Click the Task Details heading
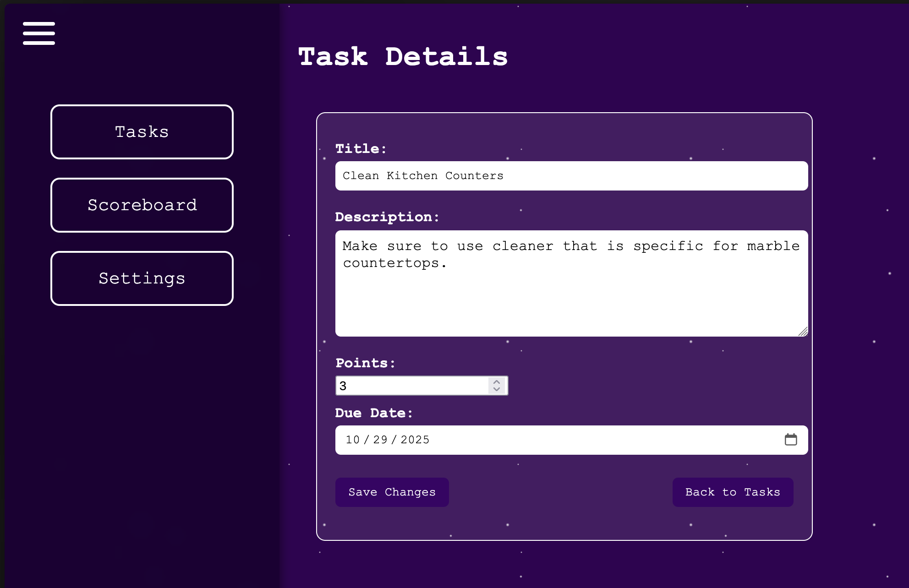Screen dimensions: 909x588 [403, 57]
